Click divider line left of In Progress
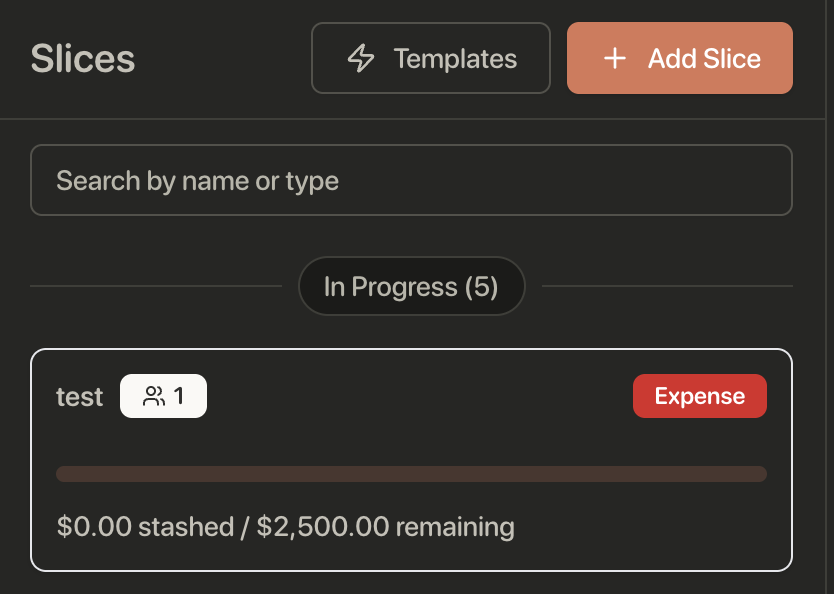The height and width of the screenshot is (594, 834). (x=156, y=287)
